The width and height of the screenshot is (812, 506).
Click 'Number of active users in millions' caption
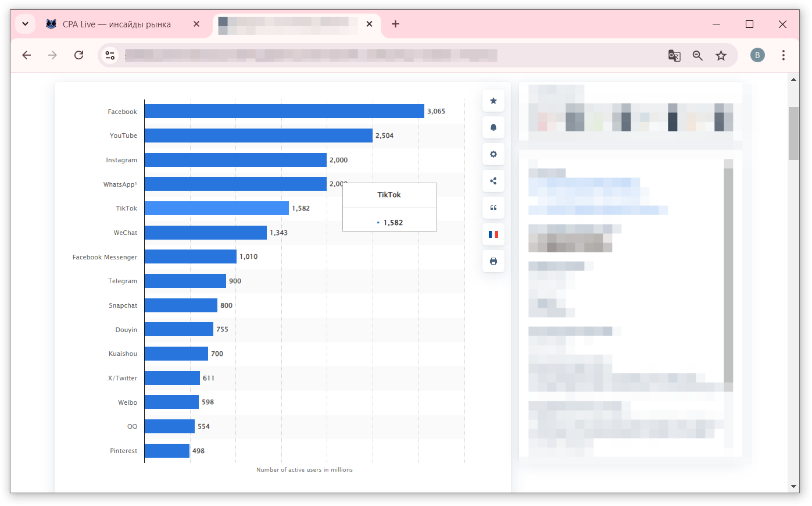click(305, 469)
